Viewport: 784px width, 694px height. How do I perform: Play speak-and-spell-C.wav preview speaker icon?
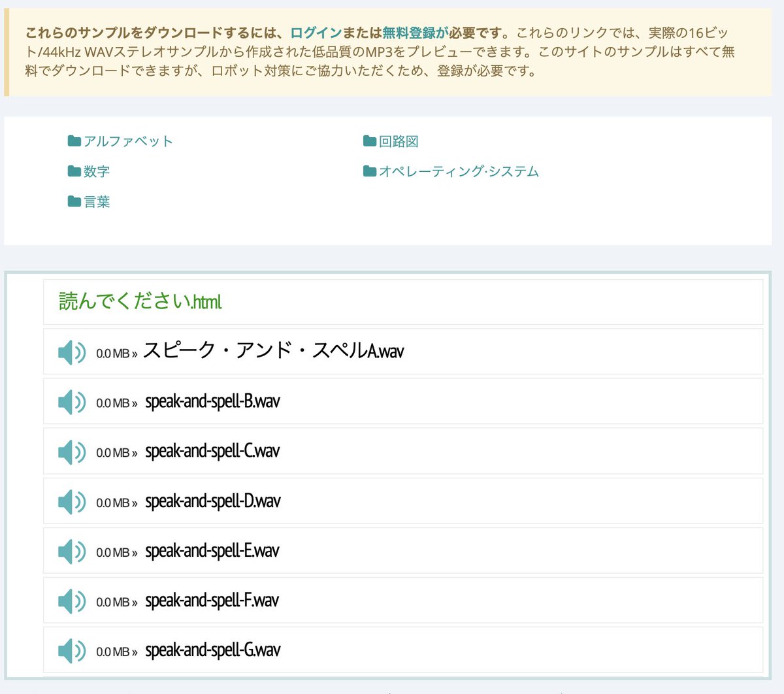pos(72,452)
